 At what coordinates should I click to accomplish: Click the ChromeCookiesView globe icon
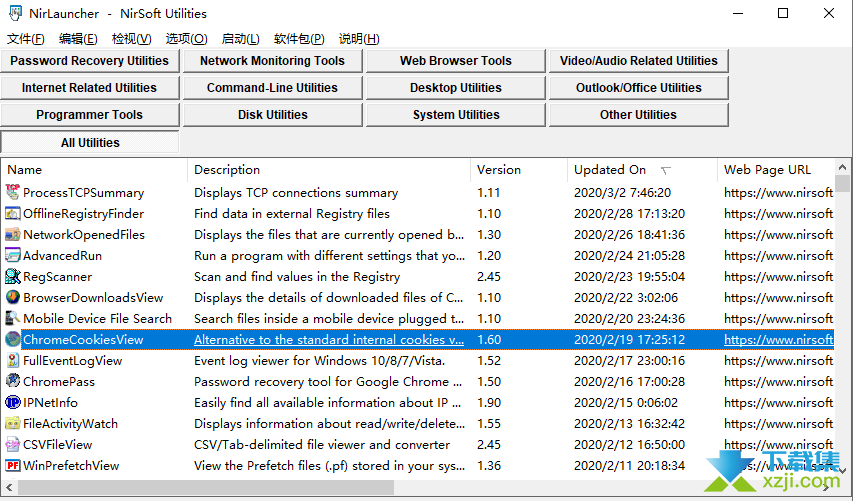point(13,339)
